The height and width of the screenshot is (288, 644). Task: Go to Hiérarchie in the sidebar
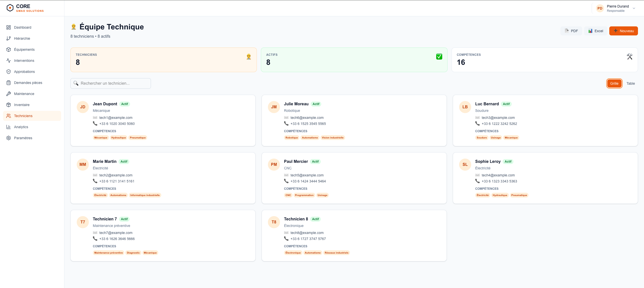point(32,38)
